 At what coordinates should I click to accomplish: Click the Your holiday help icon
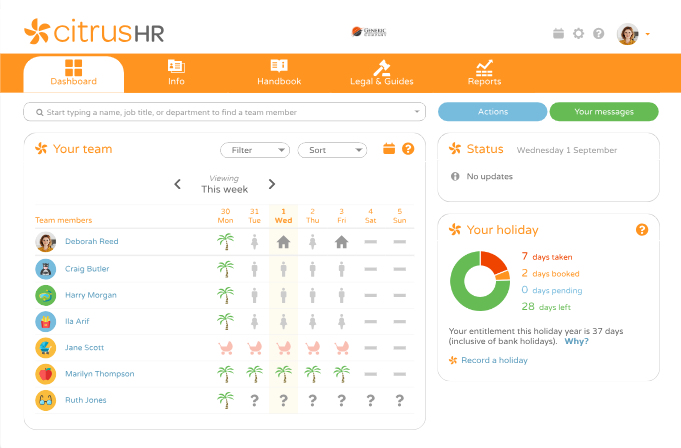(642, 230)
